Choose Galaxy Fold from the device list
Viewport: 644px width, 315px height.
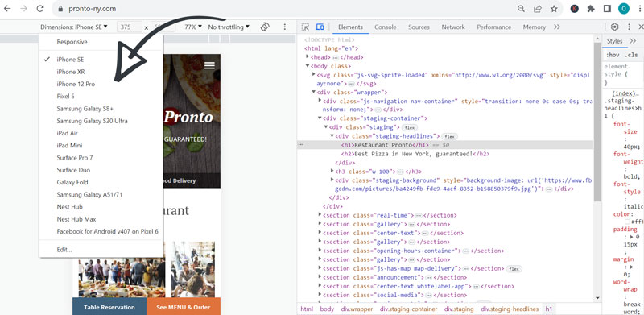point(101,182)
